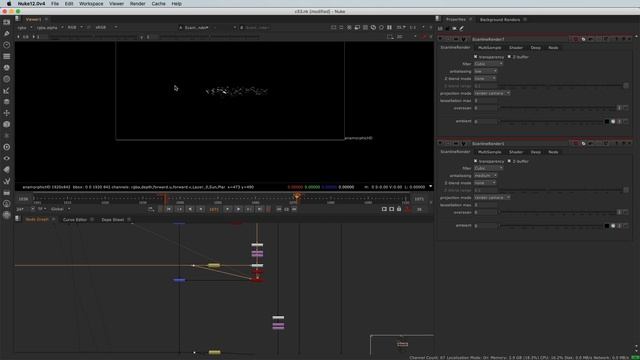Open the Workspace menu

click(91, 4)
